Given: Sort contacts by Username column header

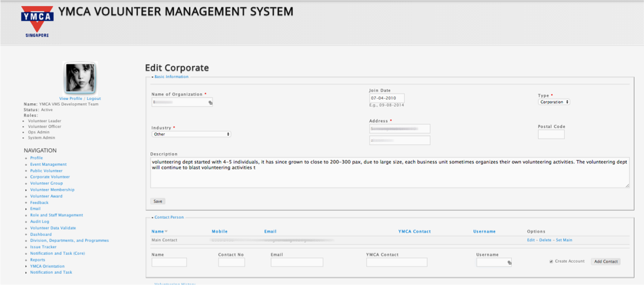Looking at the screenshot, I should click(x=484, y=231).
